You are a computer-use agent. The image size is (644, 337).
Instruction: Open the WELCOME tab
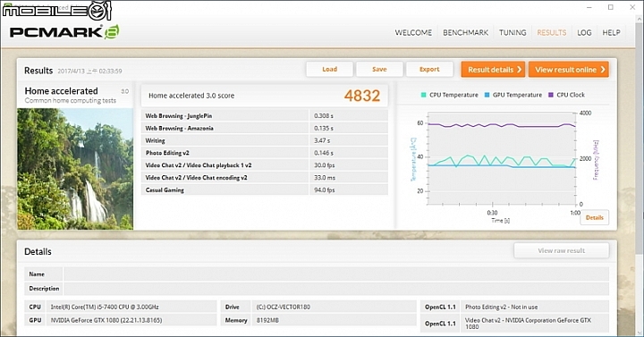point(413,32)
